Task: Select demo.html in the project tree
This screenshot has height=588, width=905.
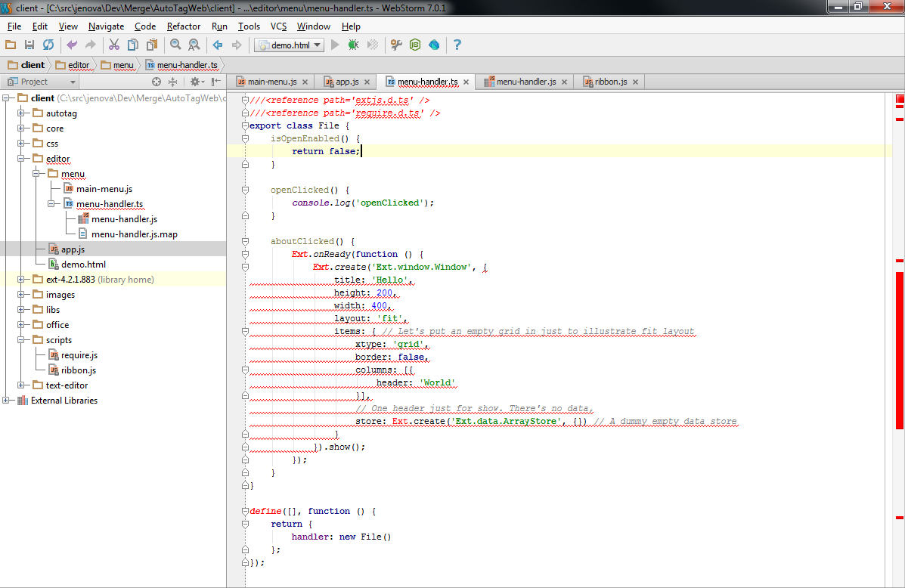Action: click(x=83, y=265)
